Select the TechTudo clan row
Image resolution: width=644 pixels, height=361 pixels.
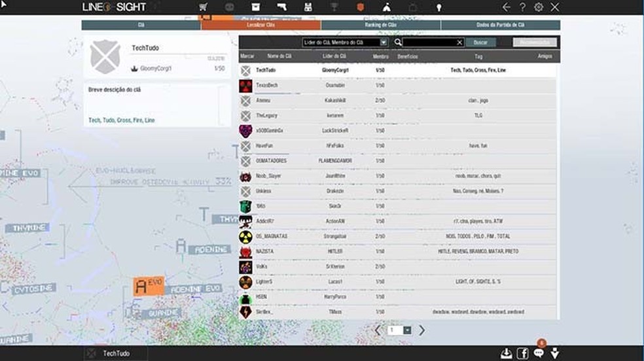point(397,70)
